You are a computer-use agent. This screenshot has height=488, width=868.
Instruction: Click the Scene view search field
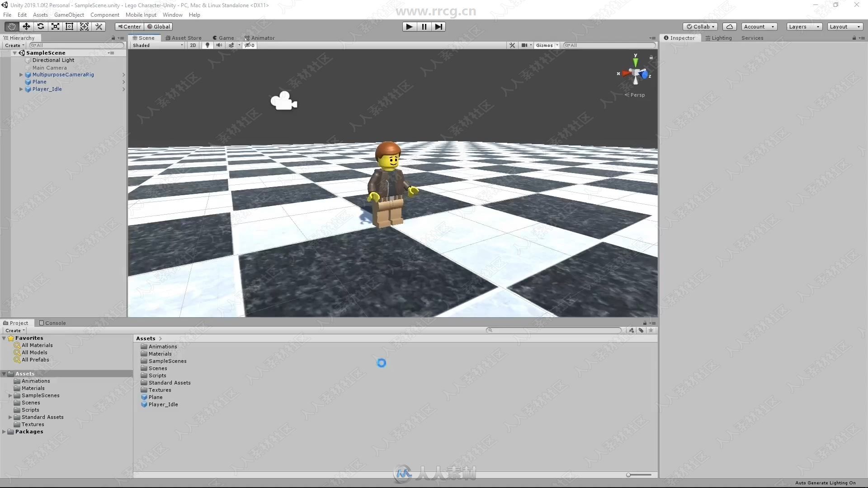point(609,45)
